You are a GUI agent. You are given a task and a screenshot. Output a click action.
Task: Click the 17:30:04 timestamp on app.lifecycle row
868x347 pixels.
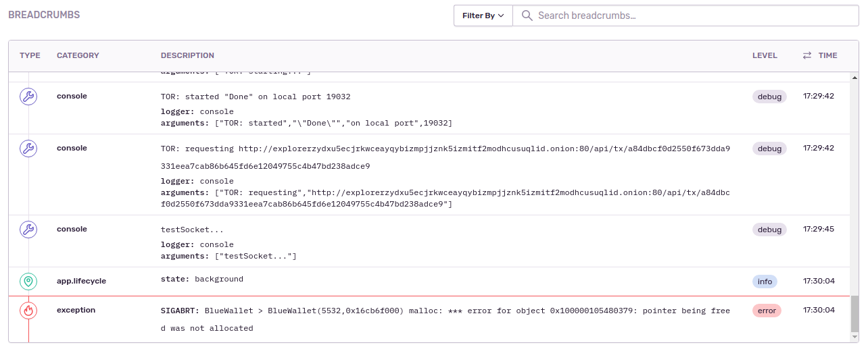pos(819,281)
